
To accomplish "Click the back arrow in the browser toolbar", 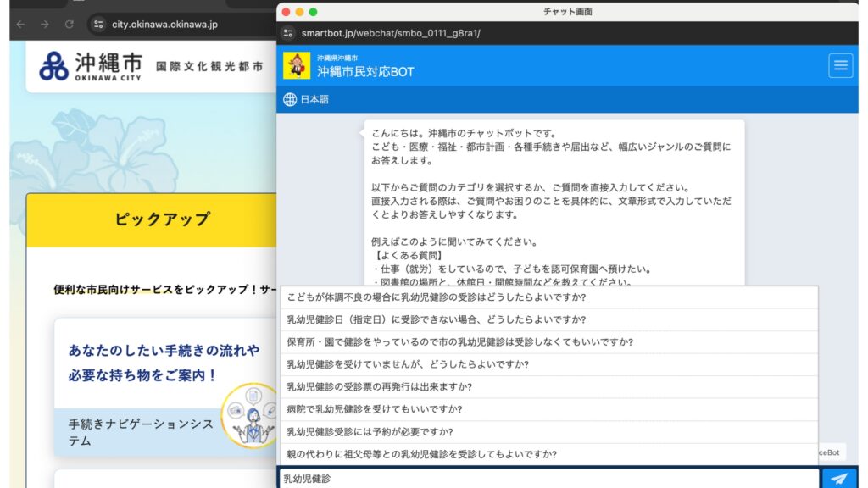I will (x=19, y=25).
